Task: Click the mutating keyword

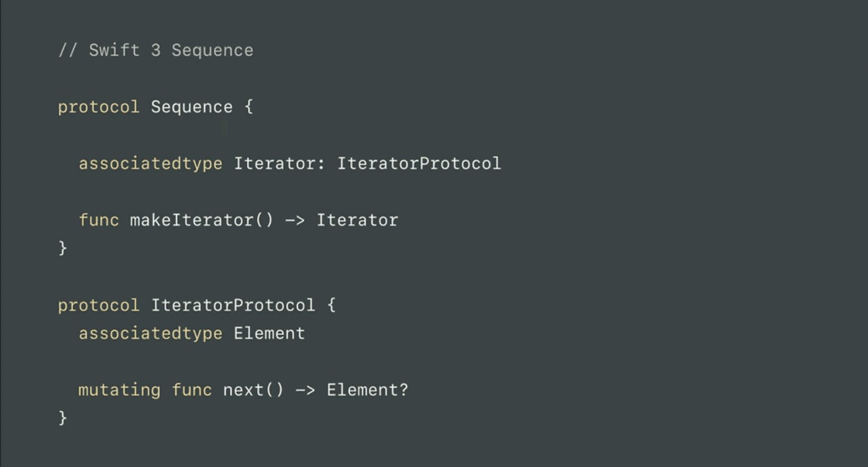Action: [x=119, y=390]
